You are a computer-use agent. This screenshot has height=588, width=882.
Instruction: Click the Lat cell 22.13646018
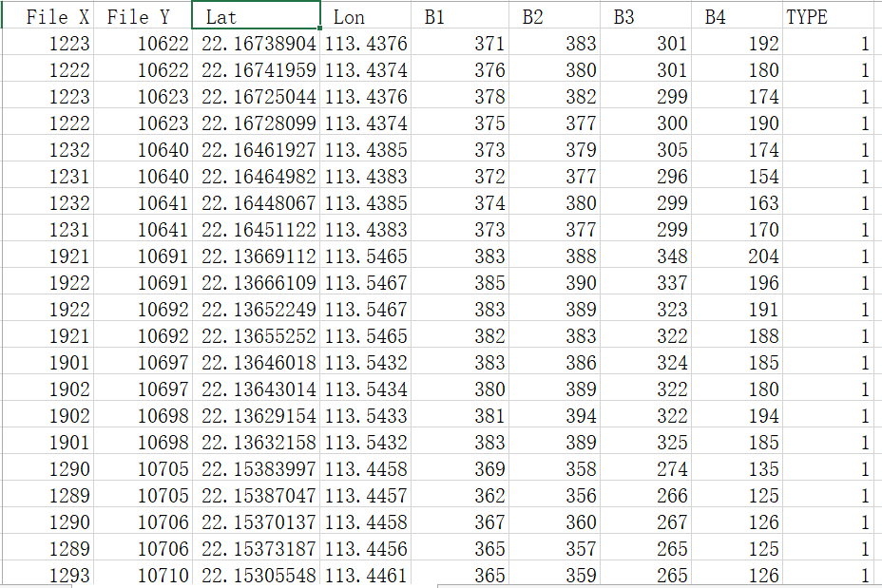tap(256, 362)
